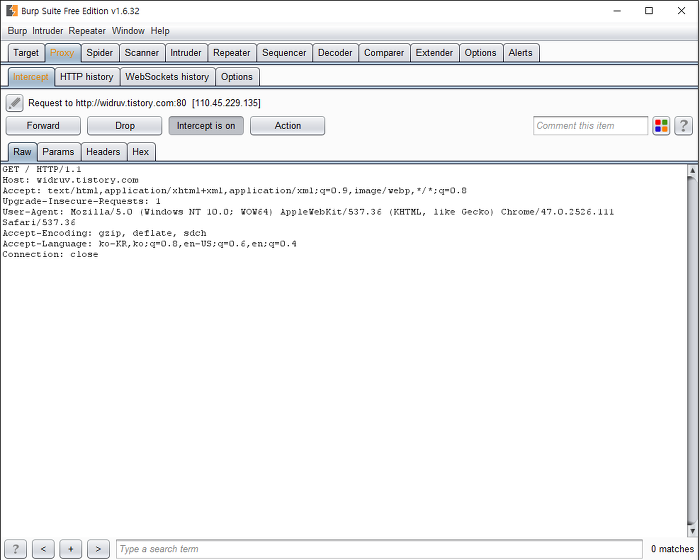
Task: Click the GET / HTTP/1.1 request line
Action: [42, 169]
